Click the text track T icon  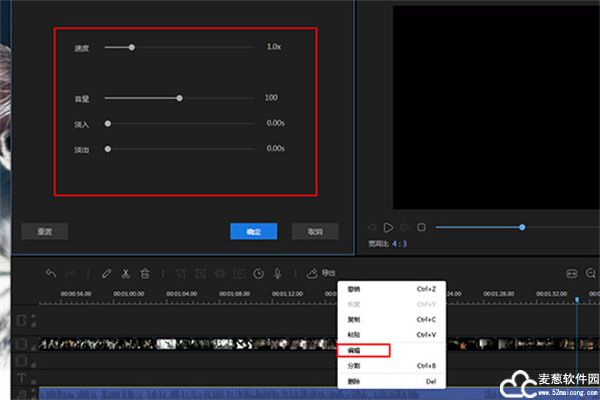click(x=22, y=378)
